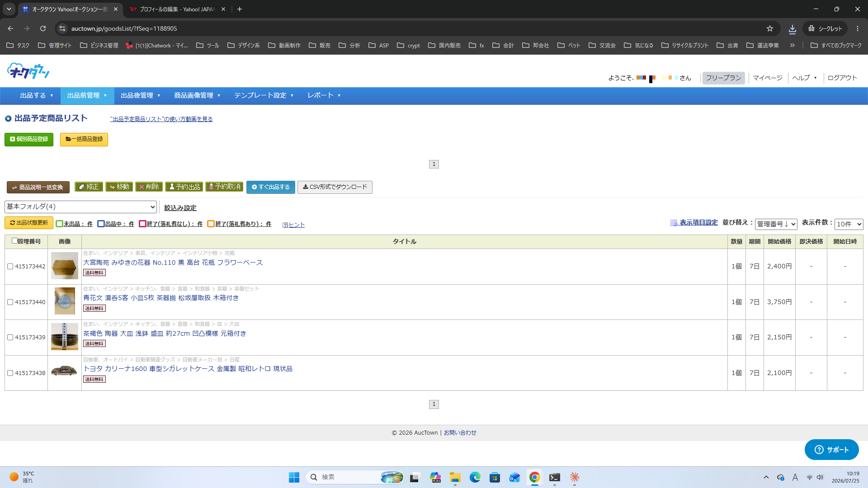This screenshot has width=868, height=488.
Task: Click the taskbar 検索 search box
Action: coord(355,477)
